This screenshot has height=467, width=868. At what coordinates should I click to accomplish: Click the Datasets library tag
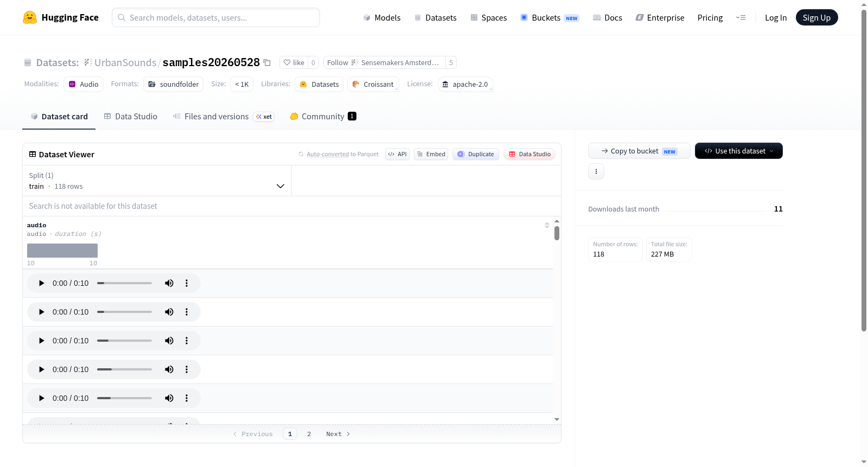point(320,84)
